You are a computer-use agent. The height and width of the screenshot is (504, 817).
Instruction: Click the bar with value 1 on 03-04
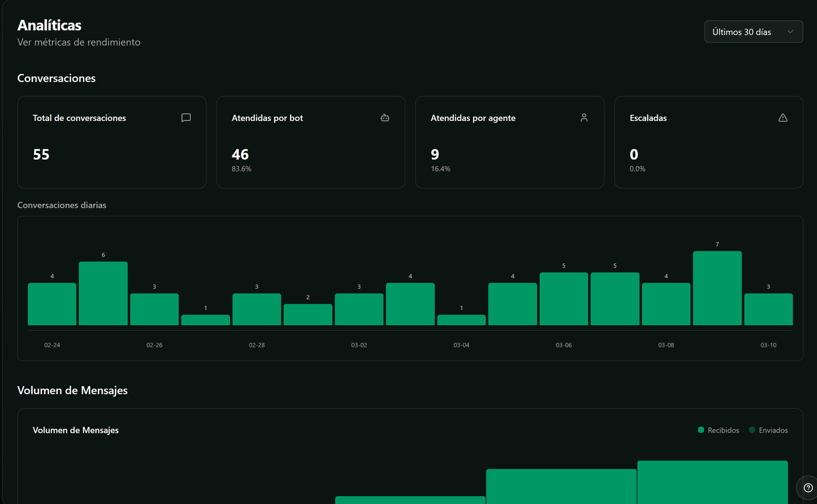coord(461,320)
